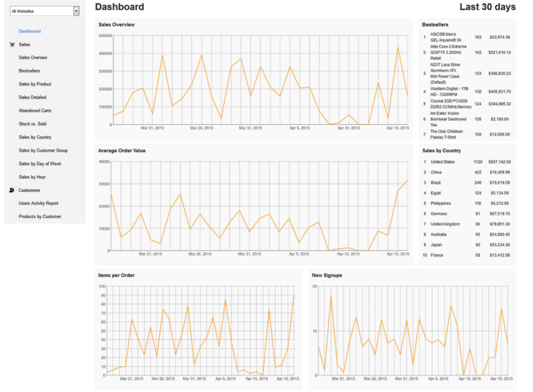Screen dimensions: 533x392
Task: Select Intel Core 2 Extreme bestseller row
Action: [x=467, y=52]
